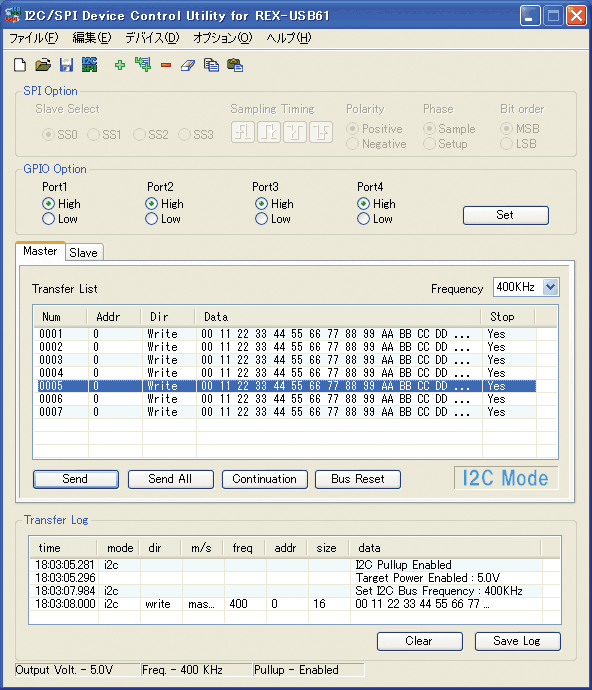Screen dimensions: 592x690
Task: Add a transfer with the green plus icon
Action: [120, 65]
